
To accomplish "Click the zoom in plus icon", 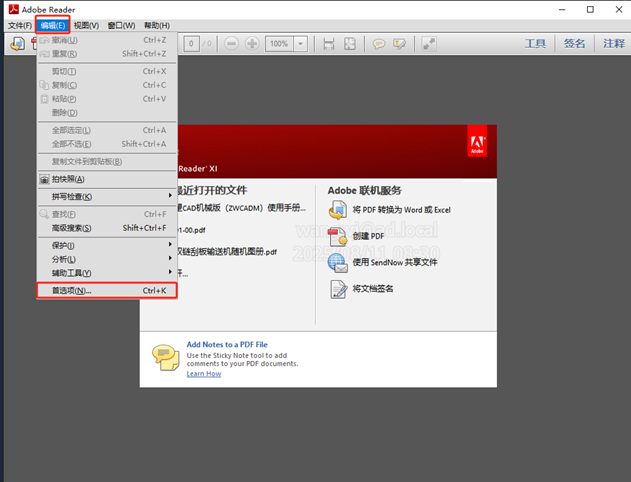I will pos(252,44).
